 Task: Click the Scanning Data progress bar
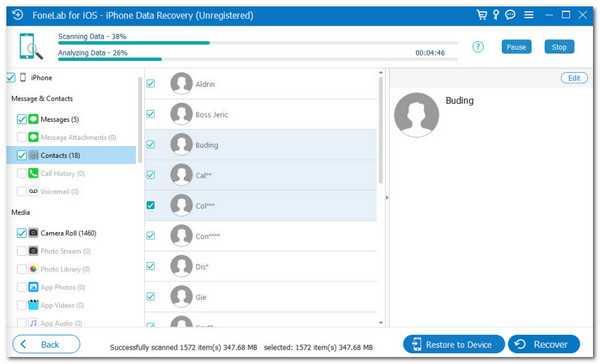(x=258, y=43)
